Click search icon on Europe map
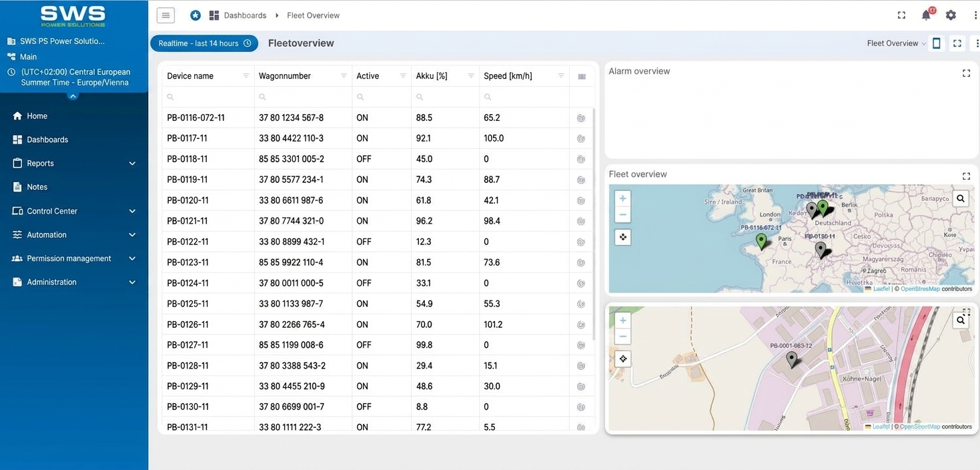 960,198
